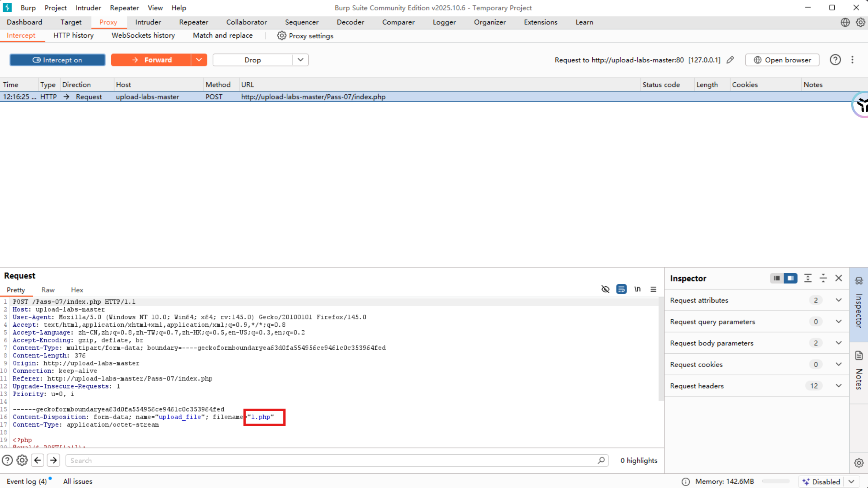Screen dimensions: 868x488
Task: Open the Notes side panel icon
Action: coord(859,356)
